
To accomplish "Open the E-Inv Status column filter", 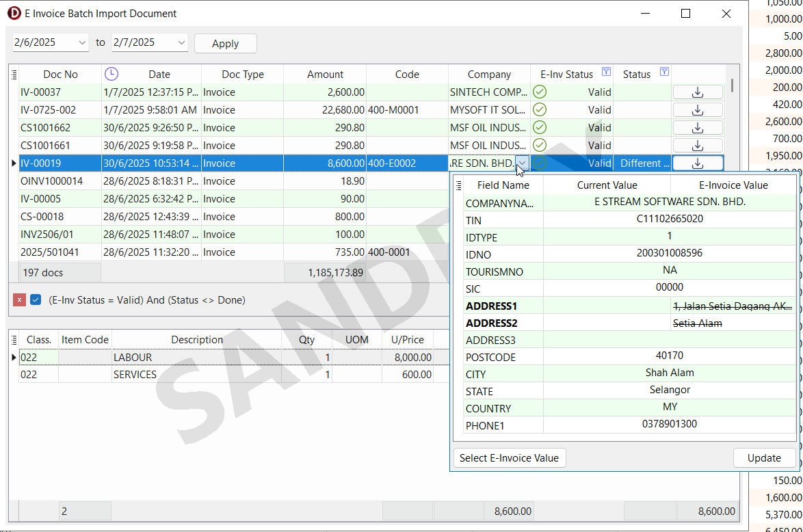I will [x=605, y=72].
